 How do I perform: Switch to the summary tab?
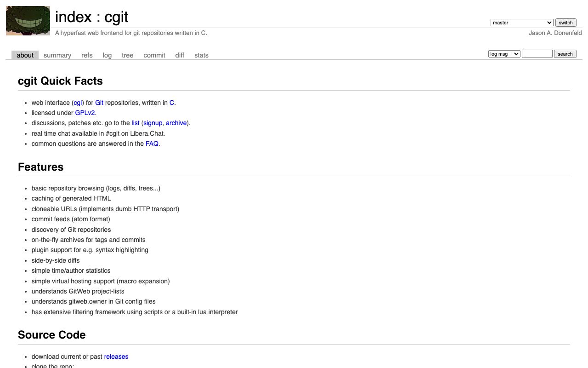click(57, 55)
